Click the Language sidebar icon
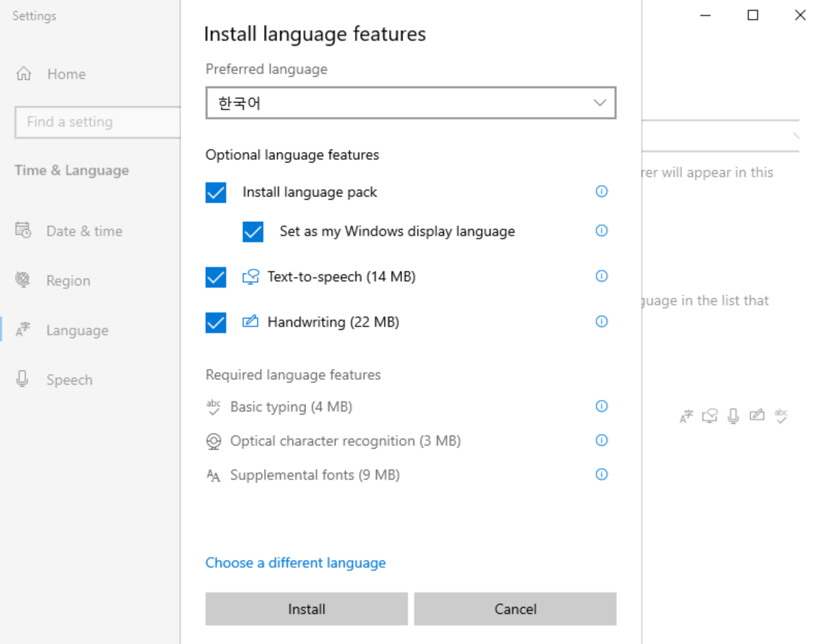This screenshot has width=818, height=644. pyautogui.click(x=23, y=329)
